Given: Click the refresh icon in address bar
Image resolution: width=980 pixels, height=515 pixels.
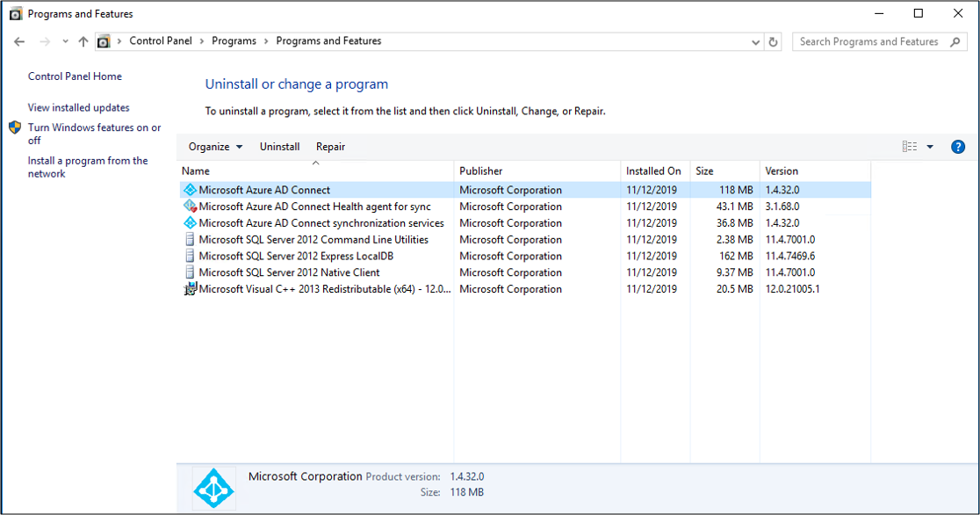Looking at the screenshot, I should 772,41.
